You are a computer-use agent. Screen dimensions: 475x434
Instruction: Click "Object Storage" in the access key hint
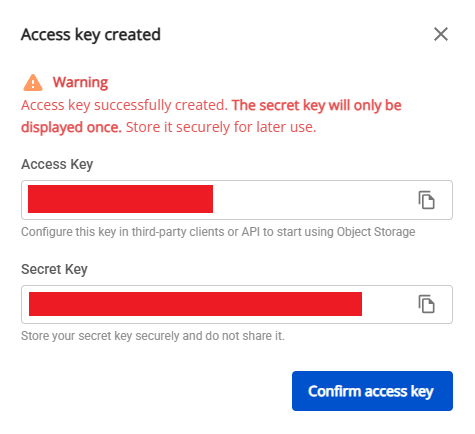(x=376, y=232)
